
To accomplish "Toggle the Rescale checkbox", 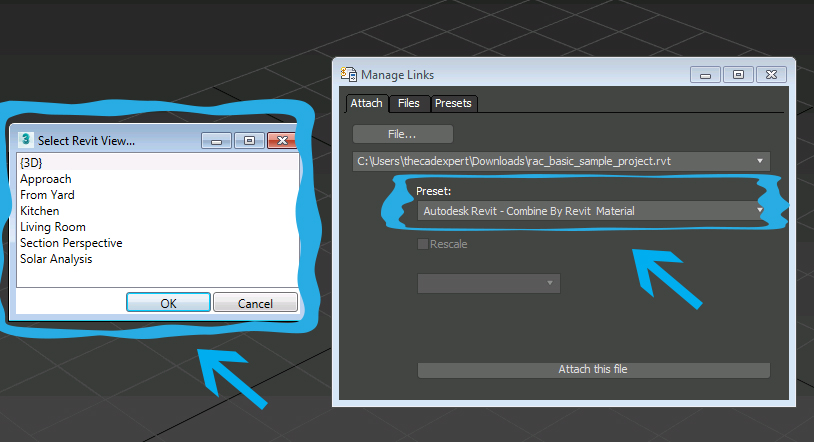I will click(x=423, y=244).
